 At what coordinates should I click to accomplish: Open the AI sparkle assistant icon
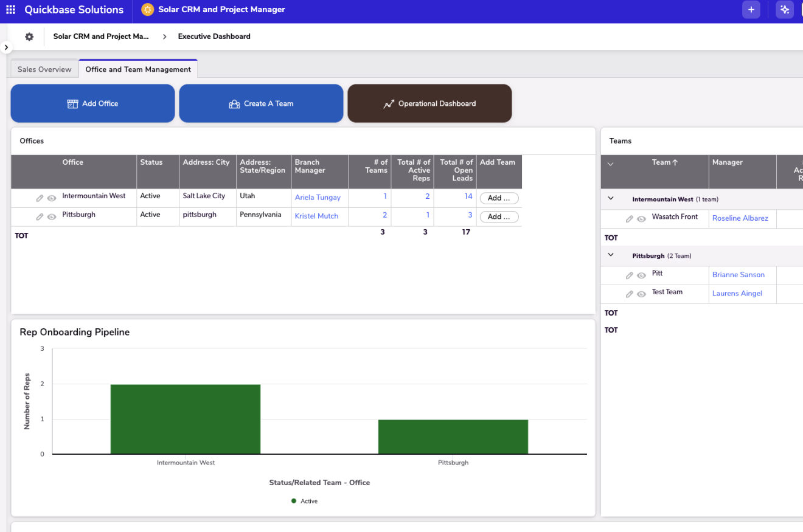(x=784, y=10)
